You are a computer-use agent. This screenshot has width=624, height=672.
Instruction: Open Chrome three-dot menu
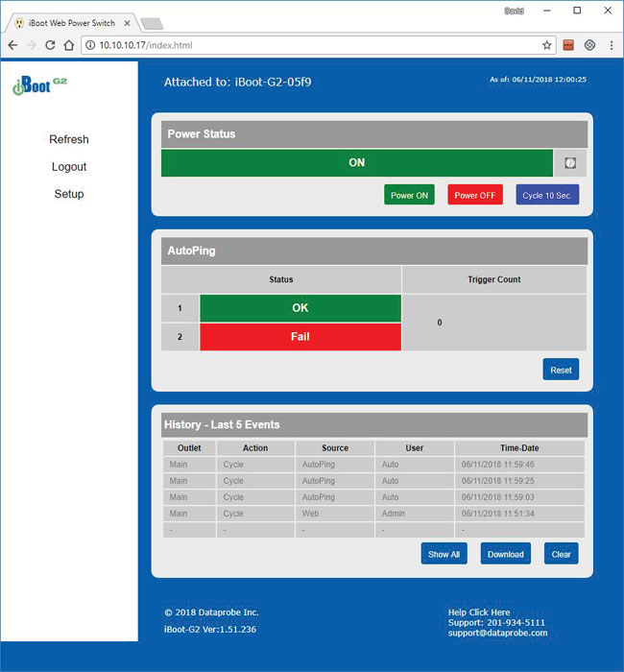pyautogui.click(x=611, y=45)
